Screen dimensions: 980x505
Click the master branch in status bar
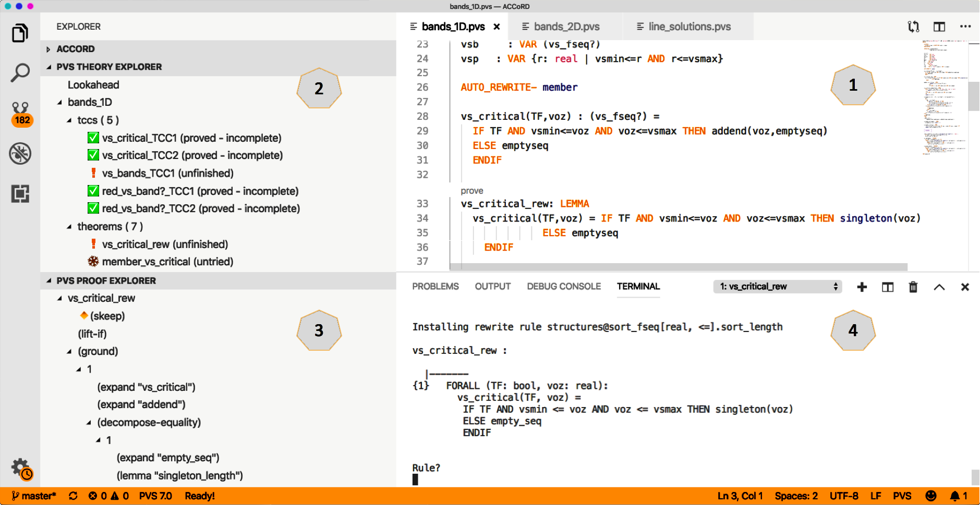[34, 496]
